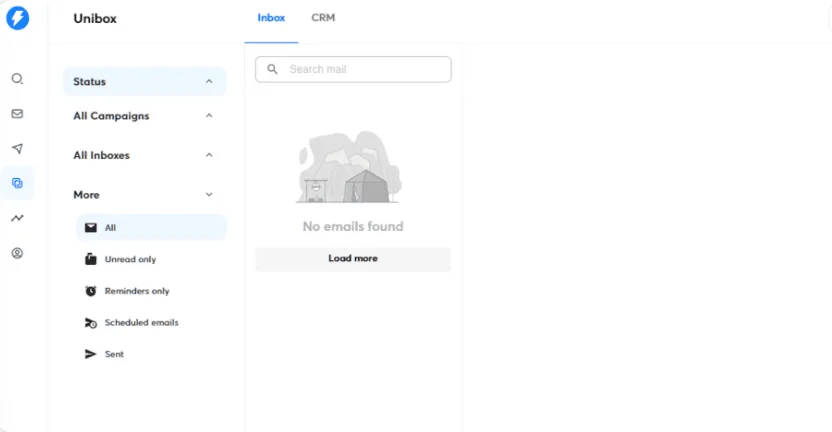Collapse the More section

[209, 195]
